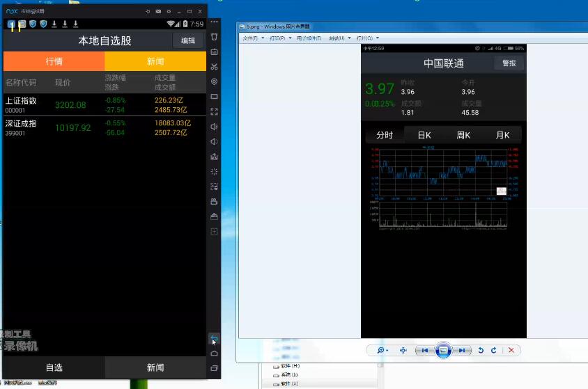Click the 3202.08 price value

pos(70,105)
